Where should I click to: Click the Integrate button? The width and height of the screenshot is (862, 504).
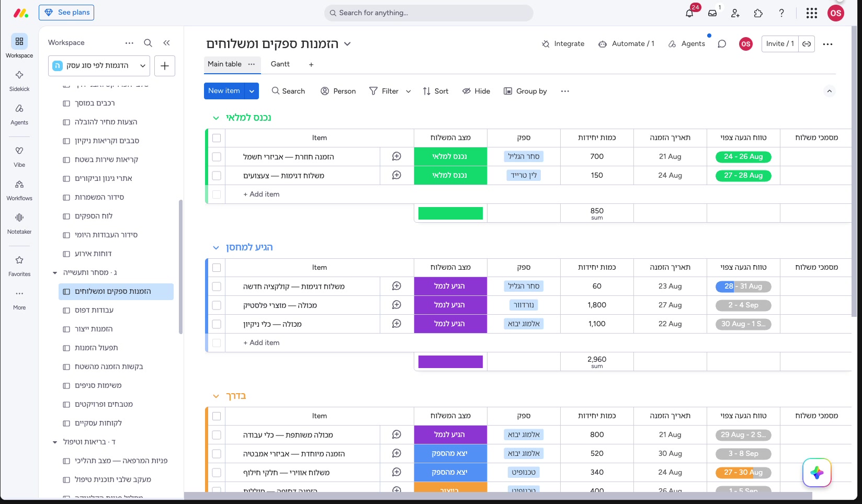point(563,44)
